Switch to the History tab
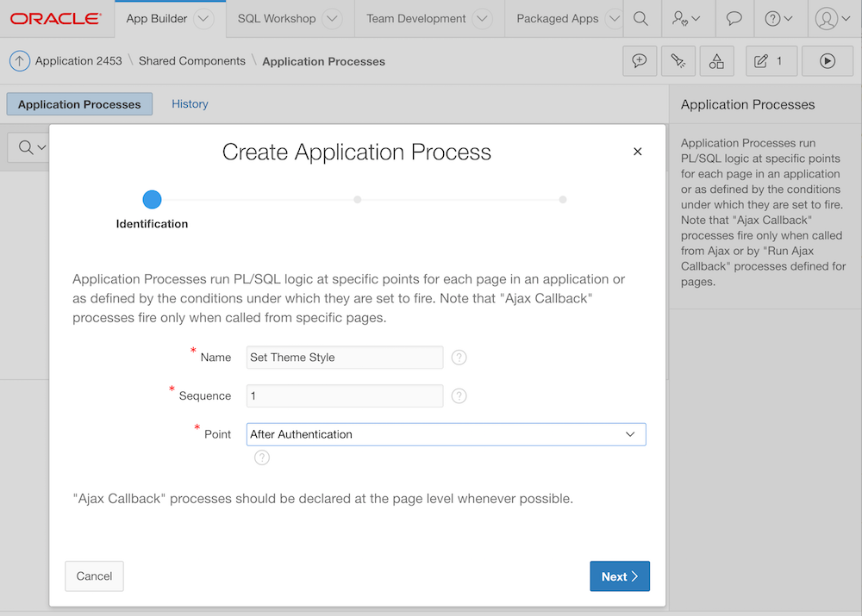This screenshot has height=616, width=862. (x=190, y=104)
